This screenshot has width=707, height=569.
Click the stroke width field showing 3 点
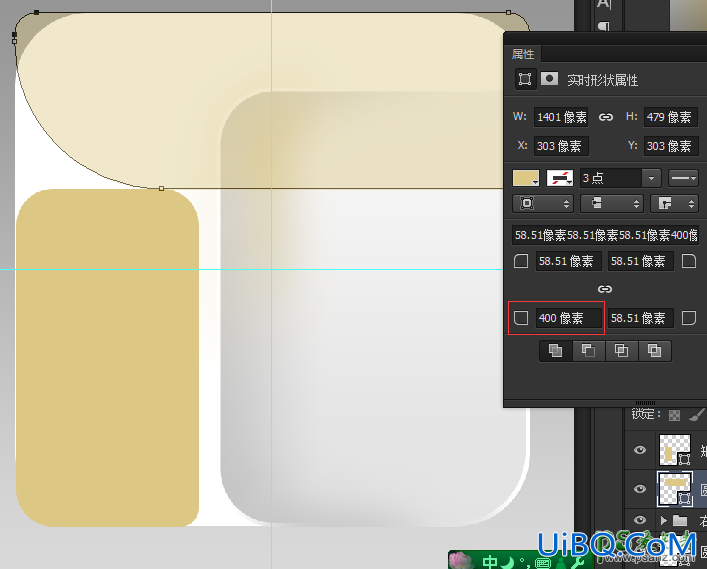(611, 178)
